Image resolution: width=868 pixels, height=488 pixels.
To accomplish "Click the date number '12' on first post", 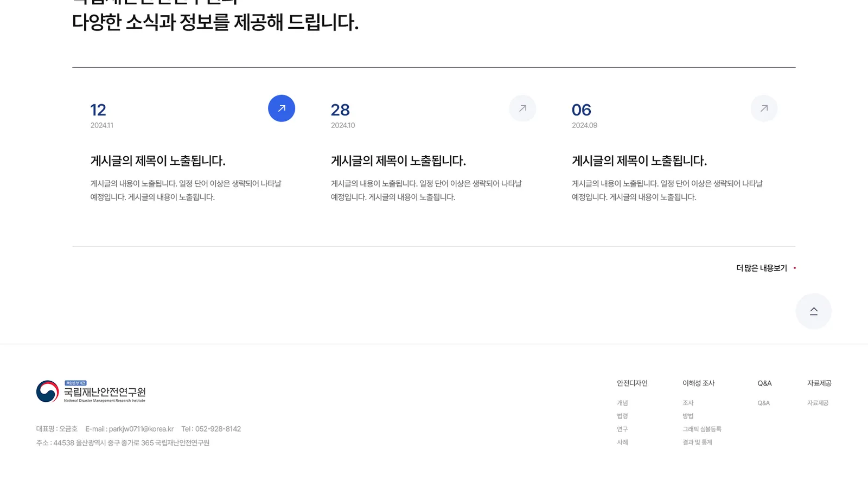I will [x=98, y=110].
